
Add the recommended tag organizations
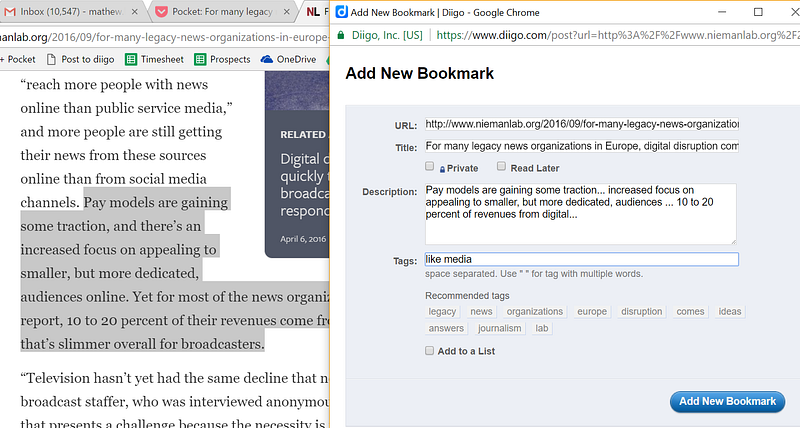pos(535,312)
